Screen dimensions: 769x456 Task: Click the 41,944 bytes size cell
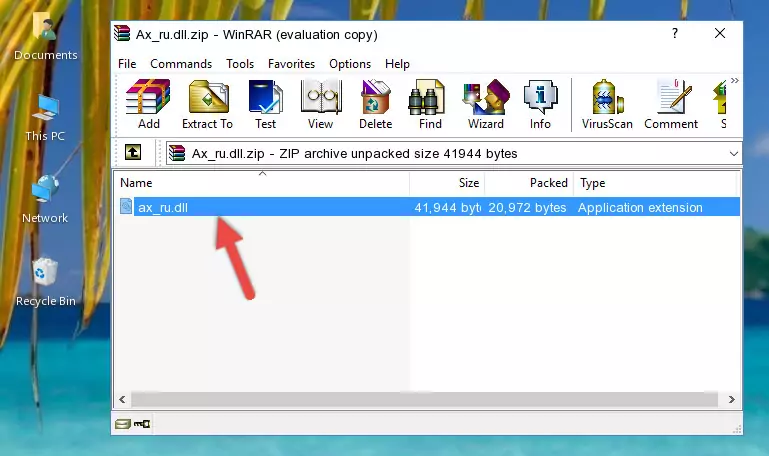(447, 207)
